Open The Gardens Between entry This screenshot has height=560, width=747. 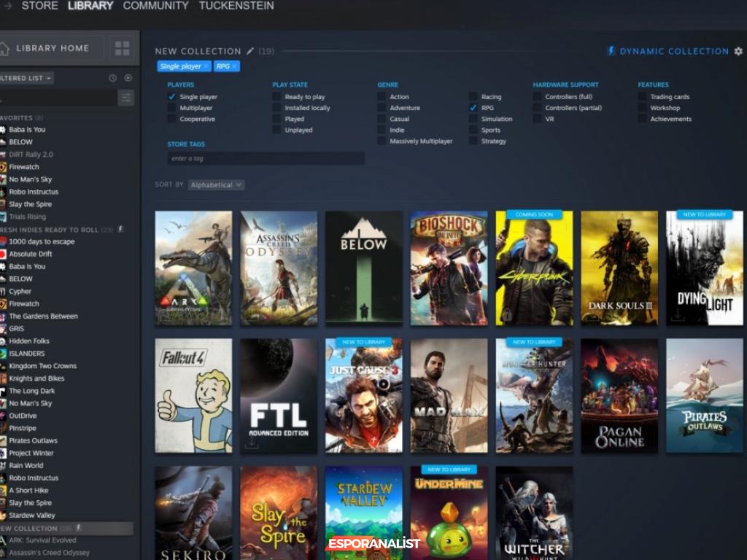tap(43, 316)
